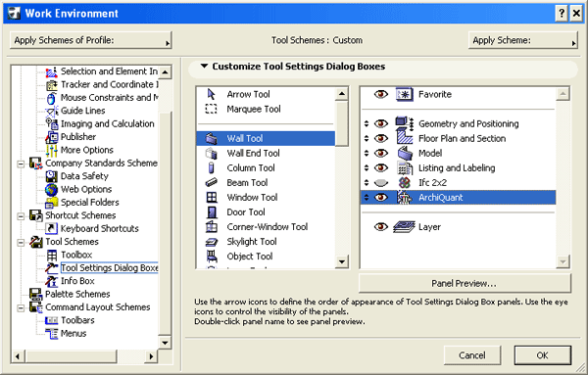The height and width of the screenshot is (375, 588).
Task: Click tool list scrollbar down arrow
Action: pos(342,261)
